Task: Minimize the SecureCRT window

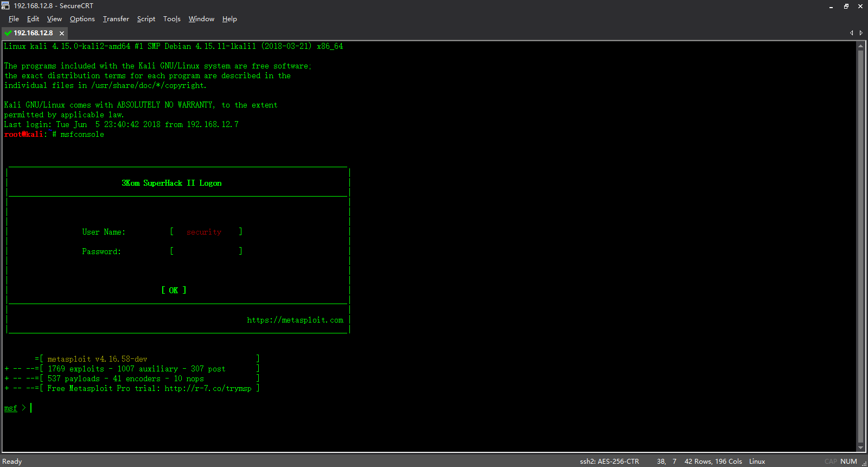Action: coord(831,6)
